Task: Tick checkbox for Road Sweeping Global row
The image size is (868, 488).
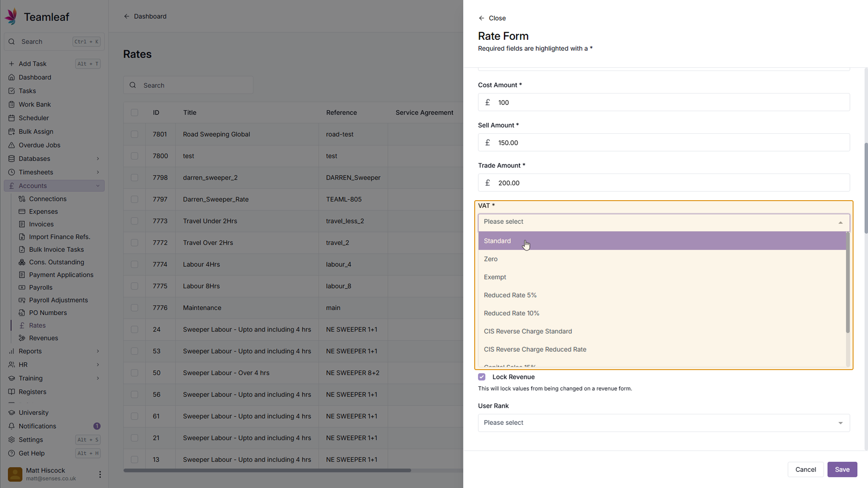Action: point(134,134)
